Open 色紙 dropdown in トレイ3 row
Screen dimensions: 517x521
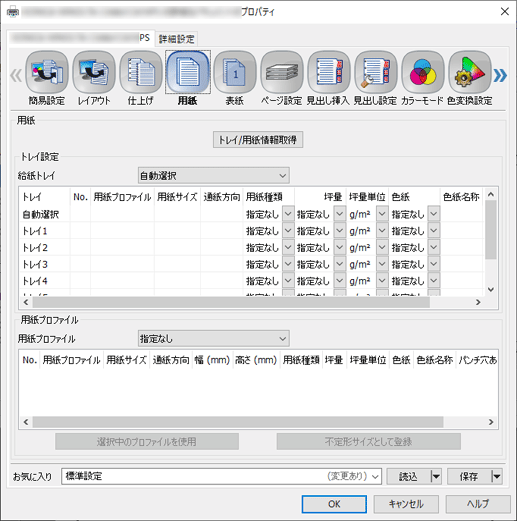click(433, 264)
